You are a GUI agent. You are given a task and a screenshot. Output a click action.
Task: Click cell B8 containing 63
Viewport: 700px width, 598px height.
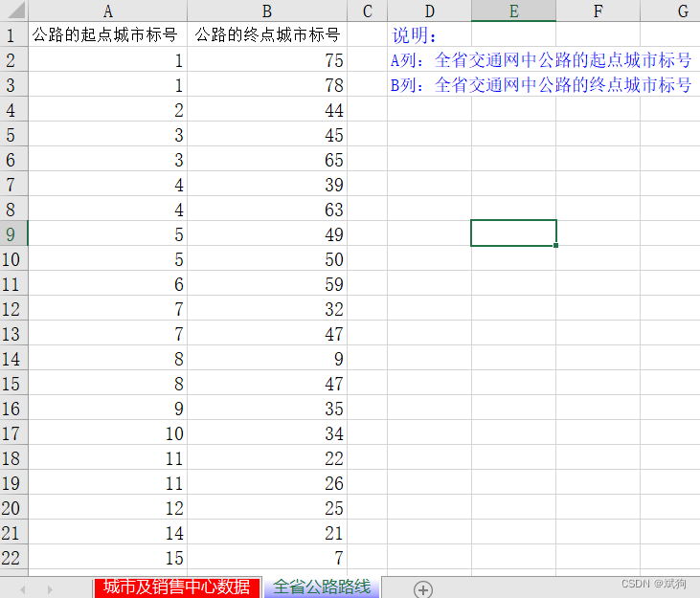267,209
